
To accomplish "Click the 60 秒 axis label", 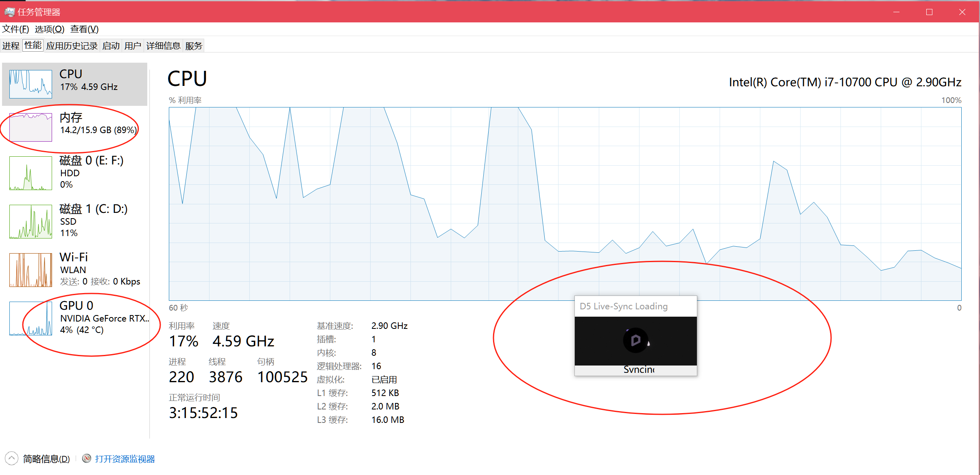I will click(x=179, y=308).
